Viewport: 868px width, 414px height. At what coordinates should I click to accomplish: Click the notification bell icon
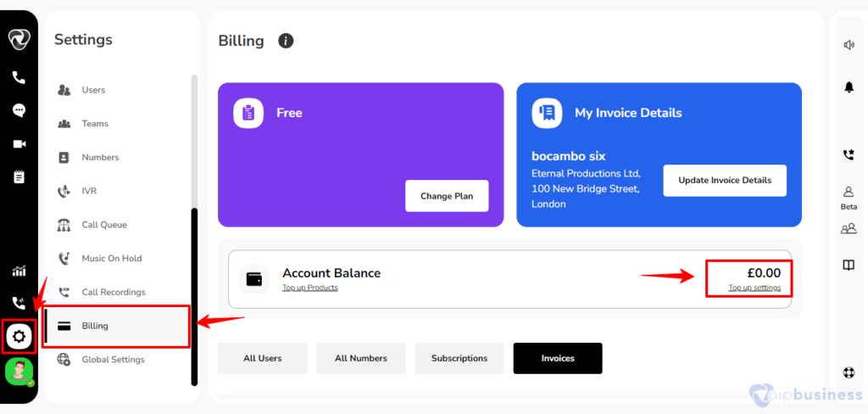tap(849, 87)
